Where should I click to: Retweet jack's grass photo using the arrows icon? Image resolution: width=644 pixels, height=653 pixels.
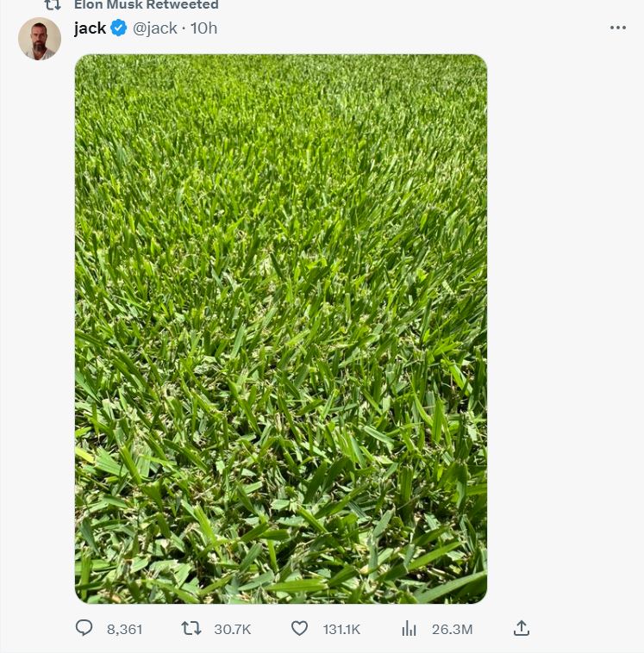pos(191,628)
